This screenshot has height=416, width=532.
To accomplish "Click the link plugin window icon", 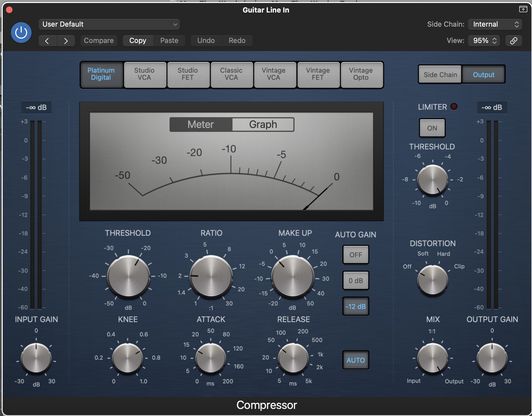I will click(514, 41).
